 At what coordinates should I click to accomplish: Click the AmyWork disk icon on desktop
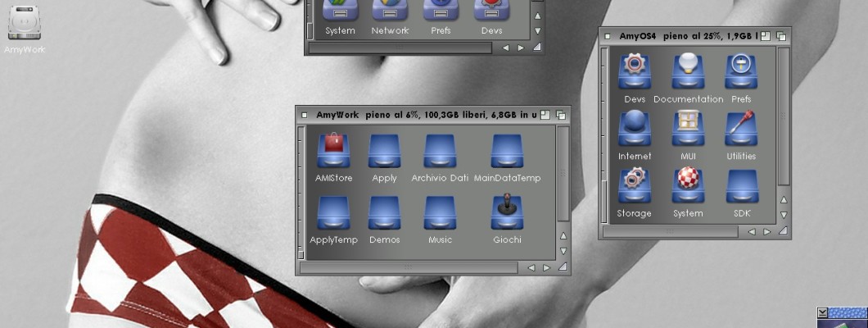tap(25, 23)
